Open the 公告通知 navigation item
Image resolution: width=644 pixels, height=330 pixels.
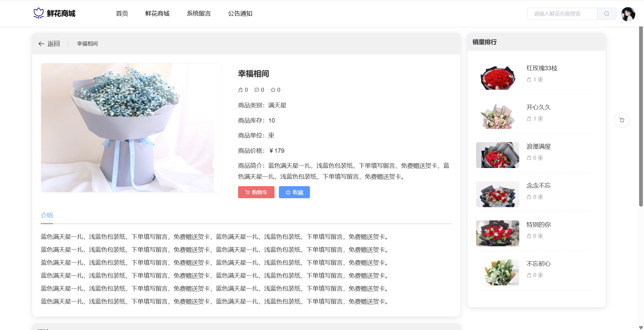(x=240, y=14)
